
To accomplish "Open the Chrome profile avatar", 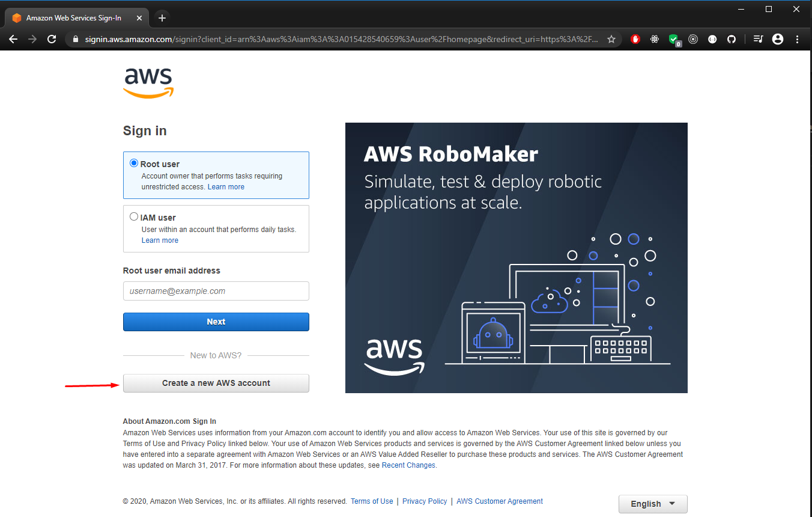I will pos(778,39).
